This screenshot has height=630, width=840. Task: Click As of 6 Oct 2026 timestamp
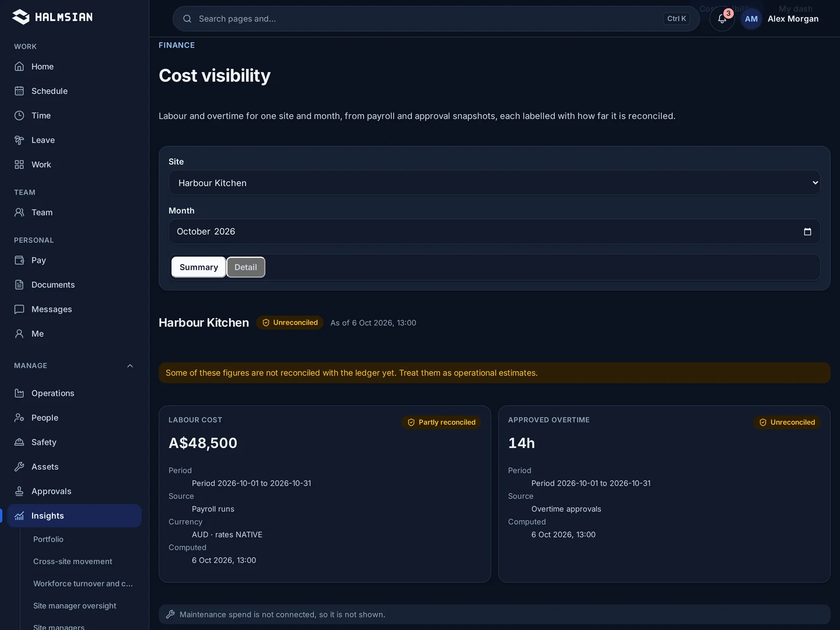click(373, 323)
